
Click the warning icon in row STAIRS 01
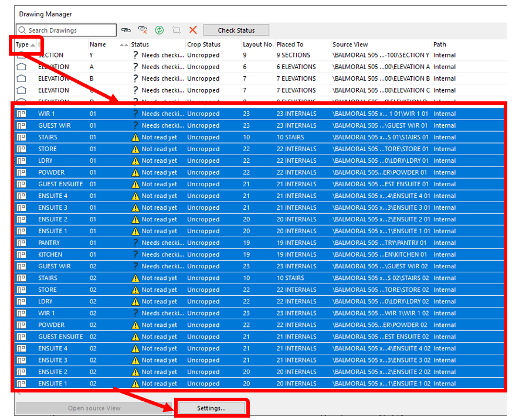point(135,138)
